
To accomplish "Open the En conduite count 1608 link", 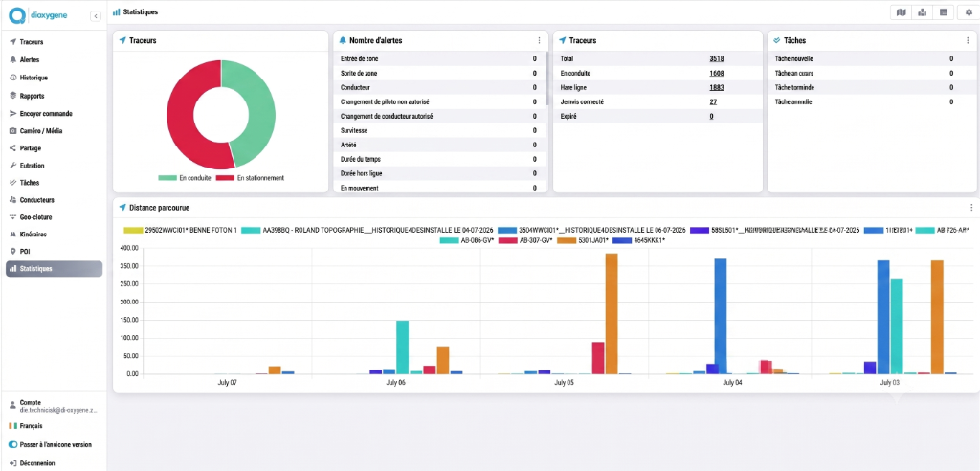I will point(716,73).
